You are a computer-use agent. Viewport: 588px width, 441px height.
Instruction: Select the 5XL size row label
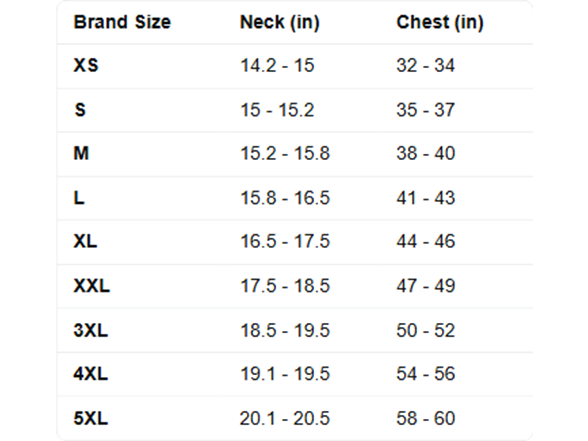[x=91, y=418]
